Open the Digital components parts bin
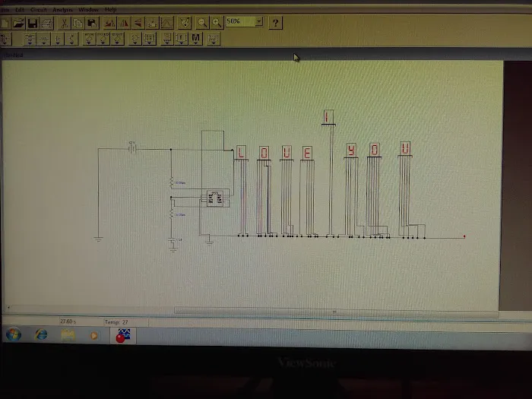Viewport: 532px width, 399px height. (149, 39)
